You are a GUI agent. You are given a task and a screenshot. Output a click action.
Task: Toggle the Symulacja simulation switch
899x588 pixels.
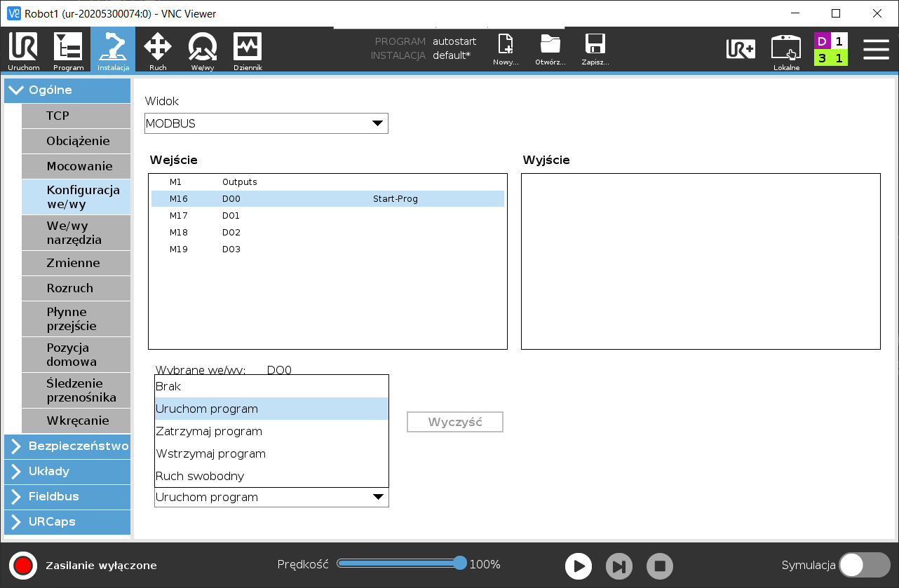(x=865, y=565)
